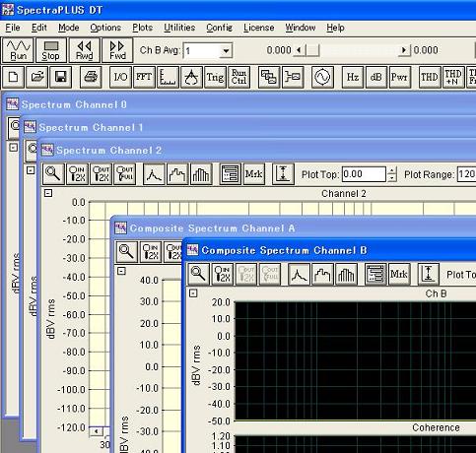Open plot properties in Channel 2 window
This screenshot has height=453, width=476.
pos(231,174)
